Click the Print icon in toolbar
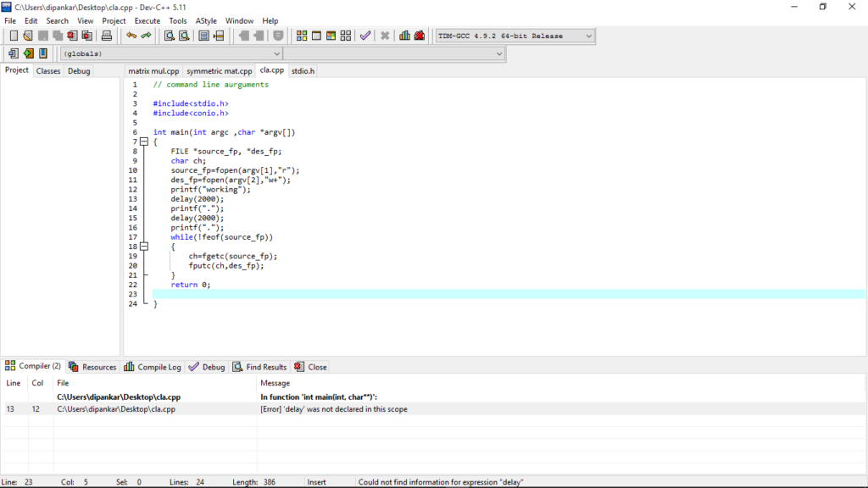868x488 pixels. pyautogui.click(x=107, y=36)
